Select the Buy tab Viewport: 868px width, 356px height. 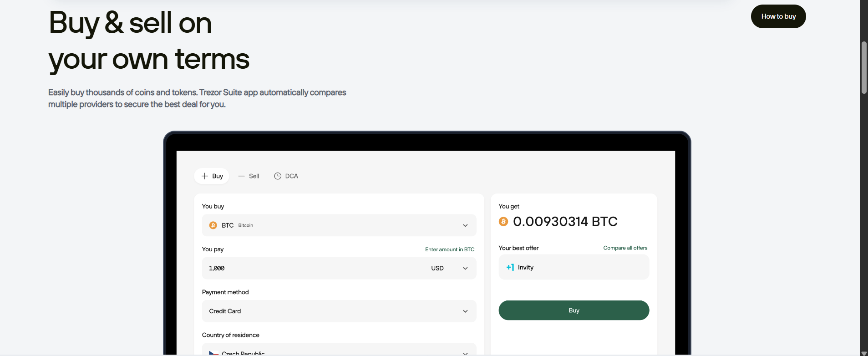click(212, 176)
